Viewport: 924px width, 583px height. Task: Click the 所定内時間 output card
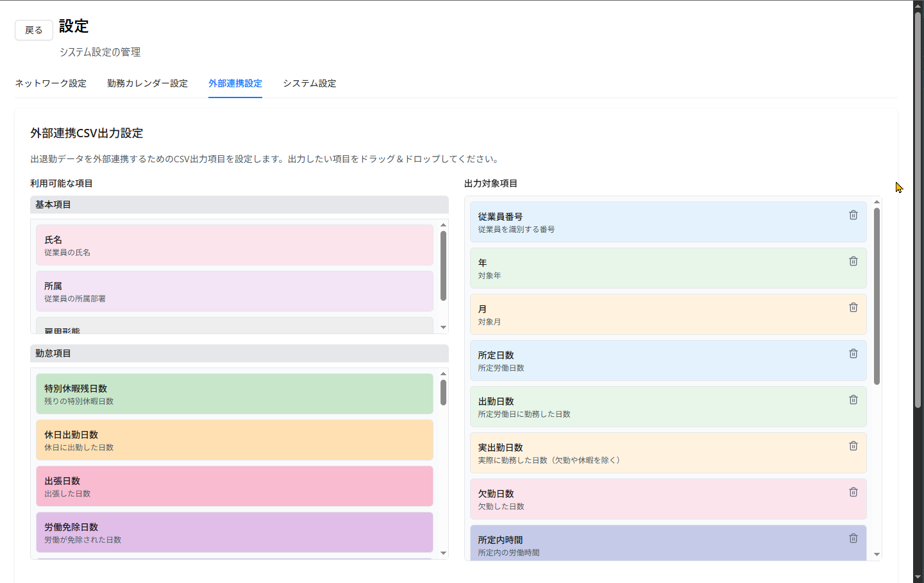click(668, 543)
